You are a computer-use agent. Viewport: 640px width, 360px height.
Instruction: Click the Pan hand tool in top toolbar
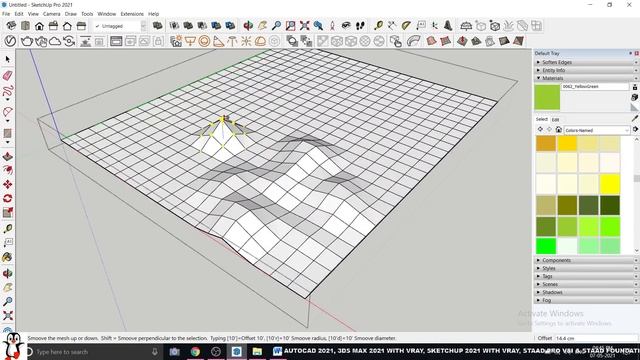262,26
